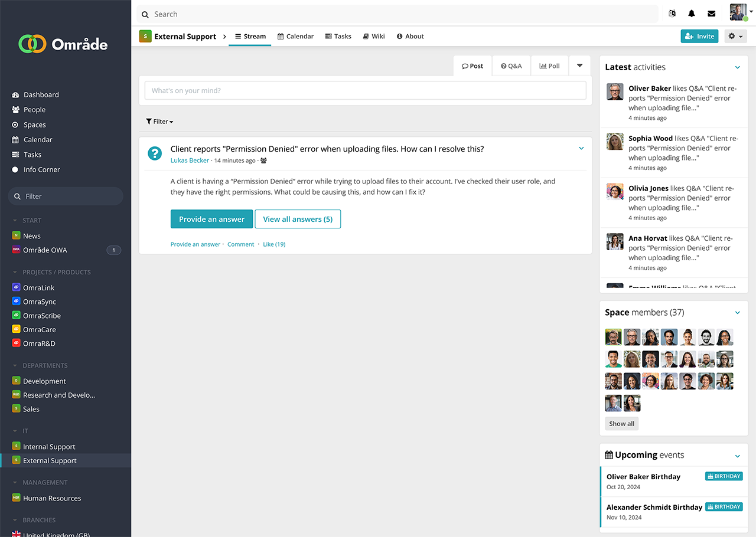This screenshot has height=537, width=756.
Task: Click the language translate icon in top bar
Action: pos(672,14)
